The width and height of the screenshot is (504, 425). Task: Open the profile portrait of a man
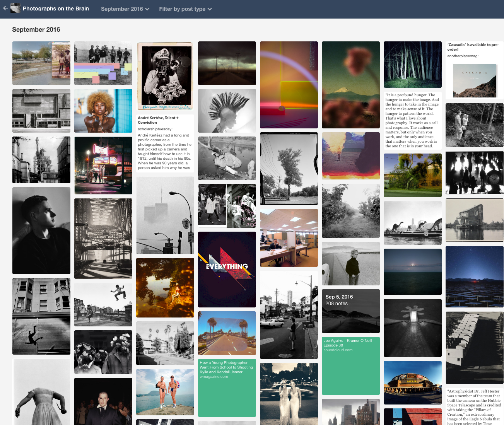coord(41,230)
